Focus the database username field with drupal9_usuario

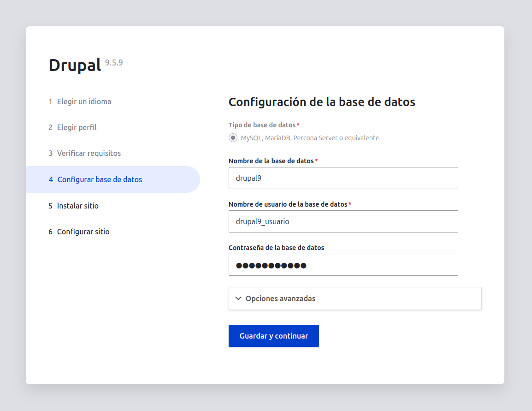pos(343,221)
